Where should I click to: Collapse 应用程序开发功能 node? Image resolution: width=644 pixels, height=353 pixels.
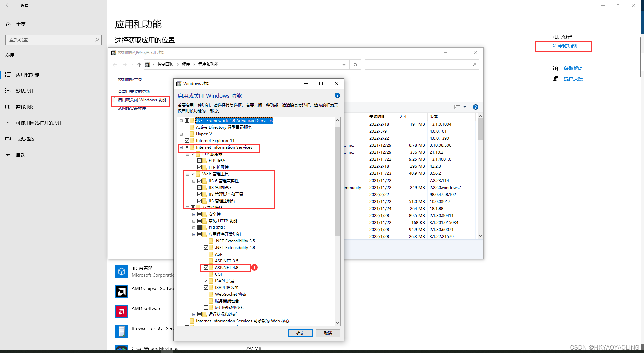tap(194, 234)
